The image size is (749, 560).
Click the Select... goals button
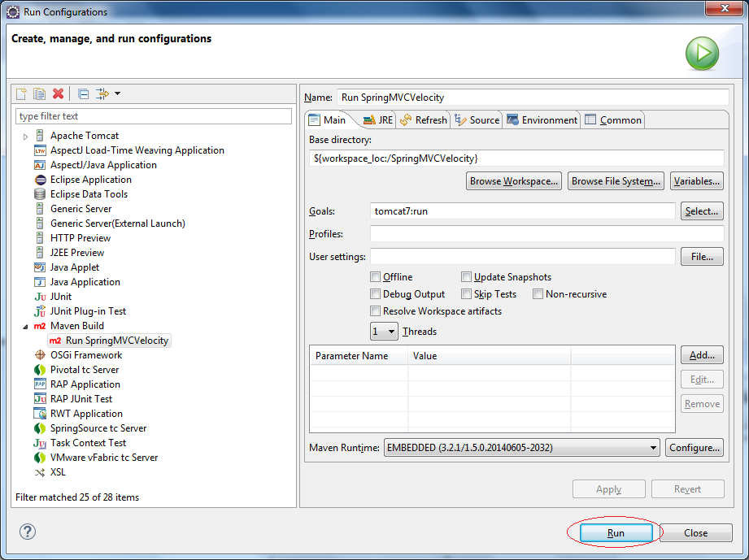tap(702, 211)
